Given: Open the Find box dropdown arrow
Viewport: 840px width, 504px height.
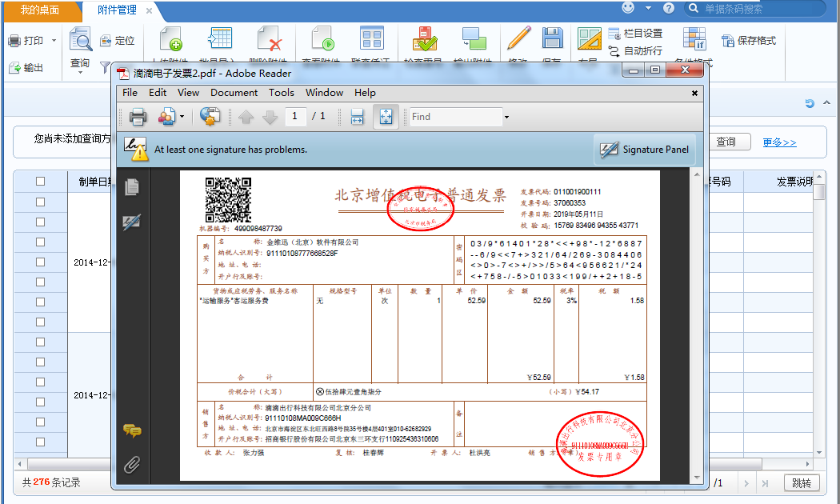Looking at the screenshot, I should pos(506,117).
